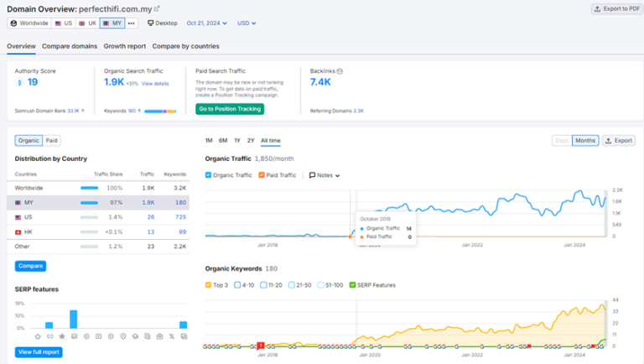Select Months chart granularity
644x364 pixels.
585,141
